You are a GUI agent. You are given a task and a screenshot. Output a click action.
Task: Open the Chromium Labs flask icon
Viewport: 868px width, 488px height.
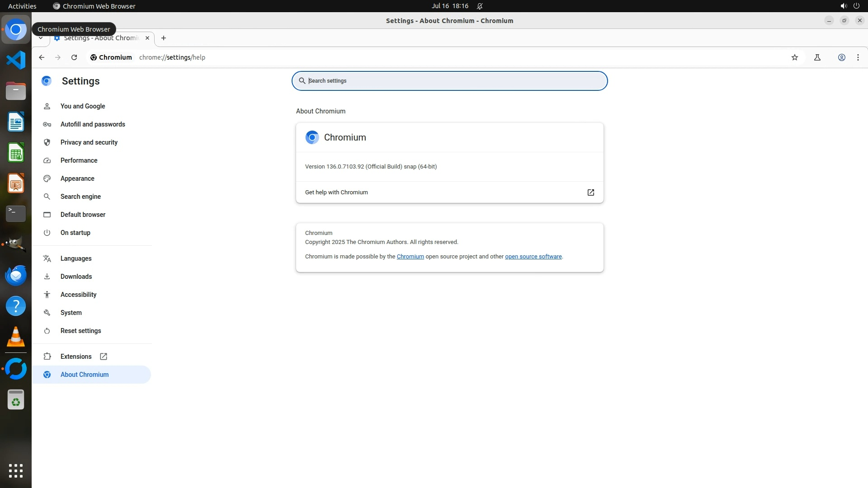817,57
